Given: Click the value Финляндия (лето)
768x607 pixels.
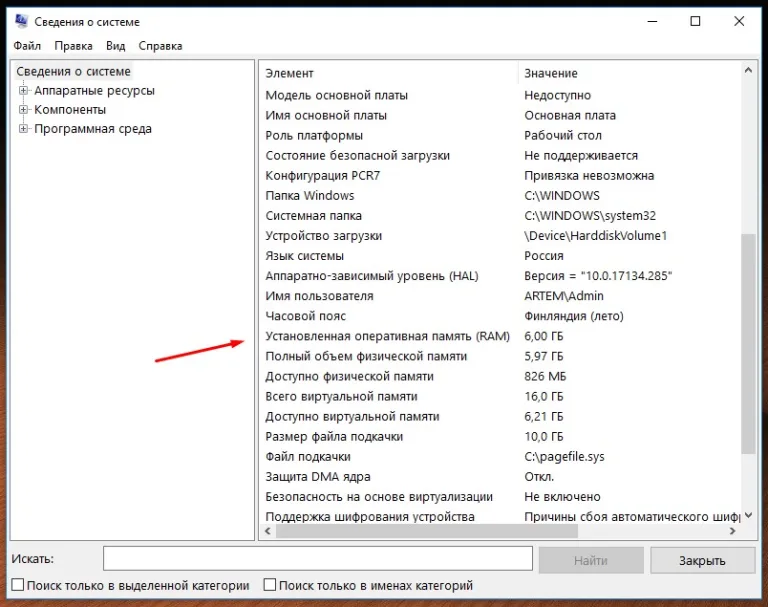Looking at the screenshot, I should (x=574, y=316).
